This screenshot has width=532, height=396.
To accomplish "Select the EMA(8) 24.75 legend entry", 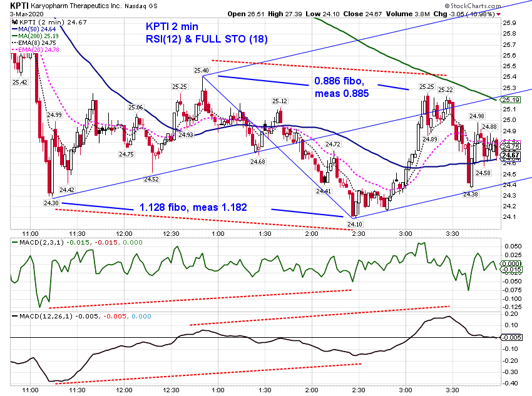I will click(34, 43).
